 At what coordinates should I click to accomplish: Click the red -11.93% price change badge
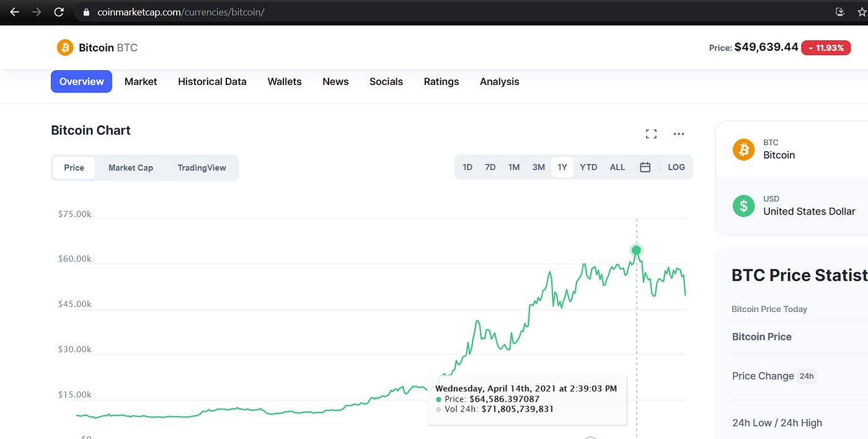coord(826,48)
